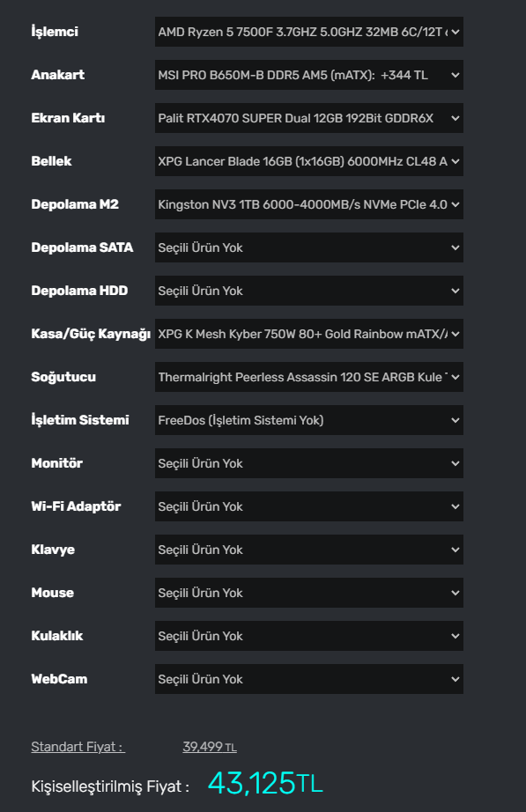This screenshot has height=812, width=526.
Task: Click the Depolama HDD dropdown chevron
Action: [455, 291]
